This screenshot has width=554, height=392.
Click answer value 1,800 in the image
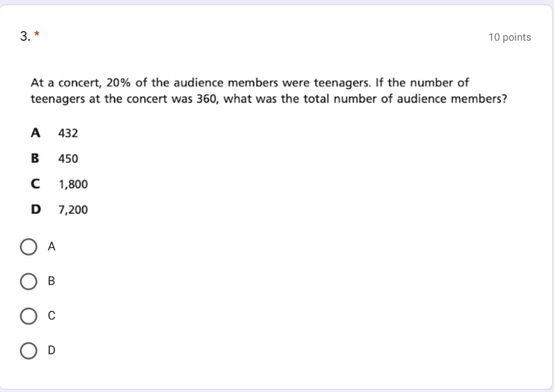click(73, 184)
